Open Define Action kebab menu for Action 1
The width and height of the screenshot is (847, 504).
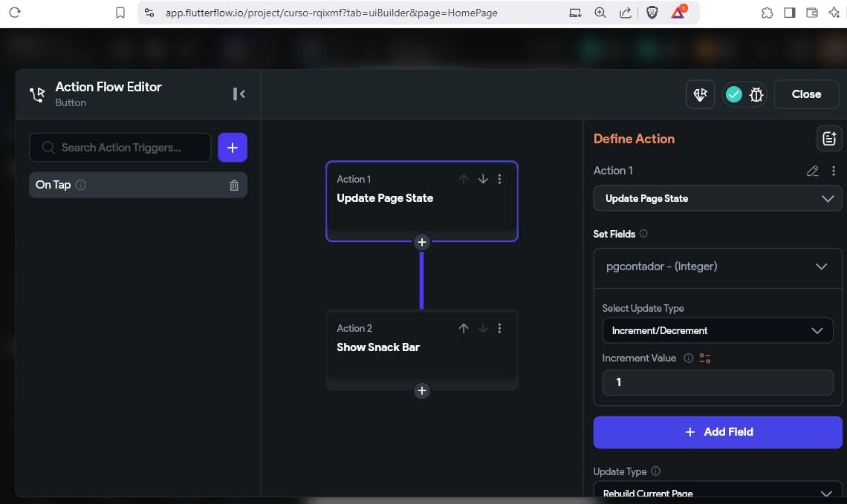tap(834, 171)
